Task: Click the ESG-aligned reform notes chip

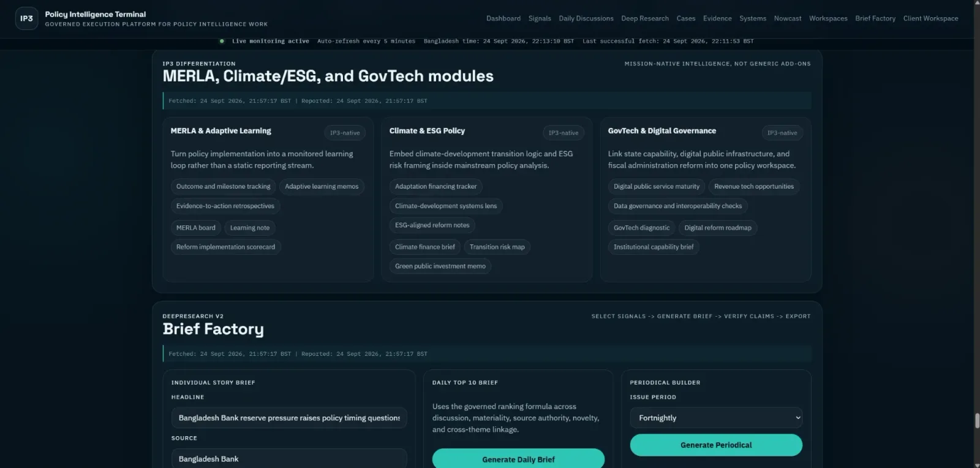Action: pyautogui.click(x=432, y=225)
